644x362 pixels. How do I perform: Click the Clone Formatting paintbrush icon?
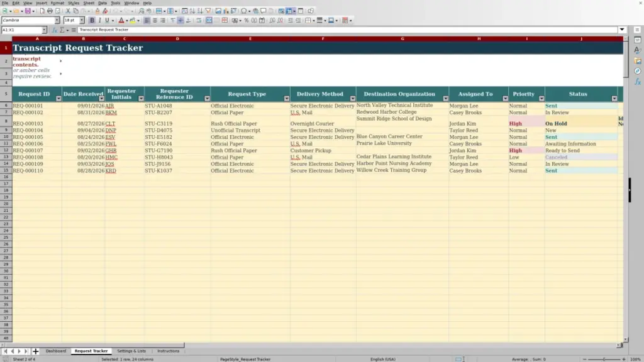[97, 11]
